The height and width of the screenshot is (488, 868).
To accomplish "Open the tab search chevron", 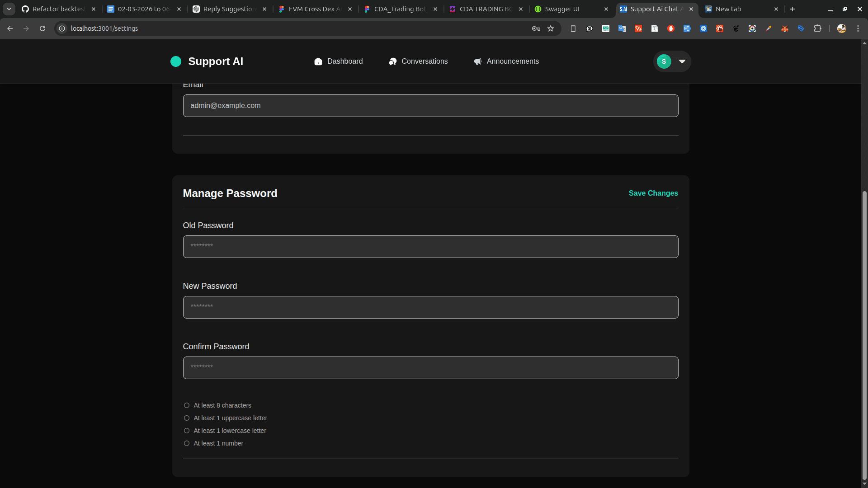I will [x=9, y=9].
